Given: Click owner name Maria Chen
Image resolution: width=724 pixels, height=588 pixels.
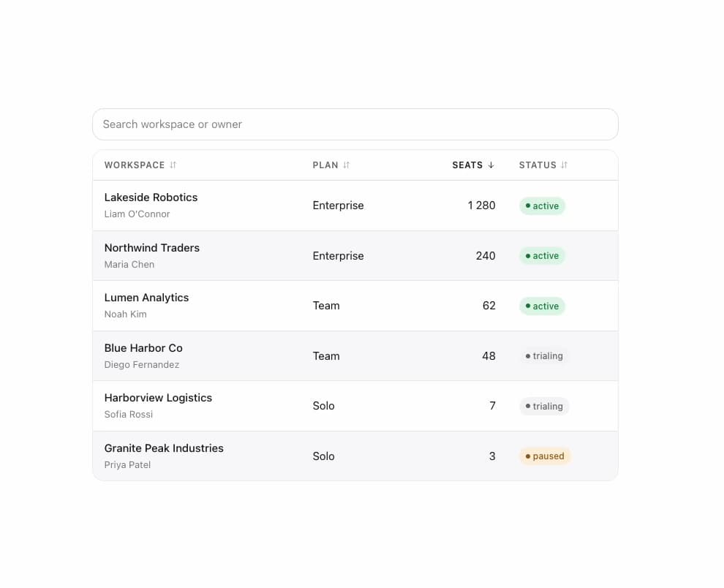Looking at the screenshot, I should (129, 264).
